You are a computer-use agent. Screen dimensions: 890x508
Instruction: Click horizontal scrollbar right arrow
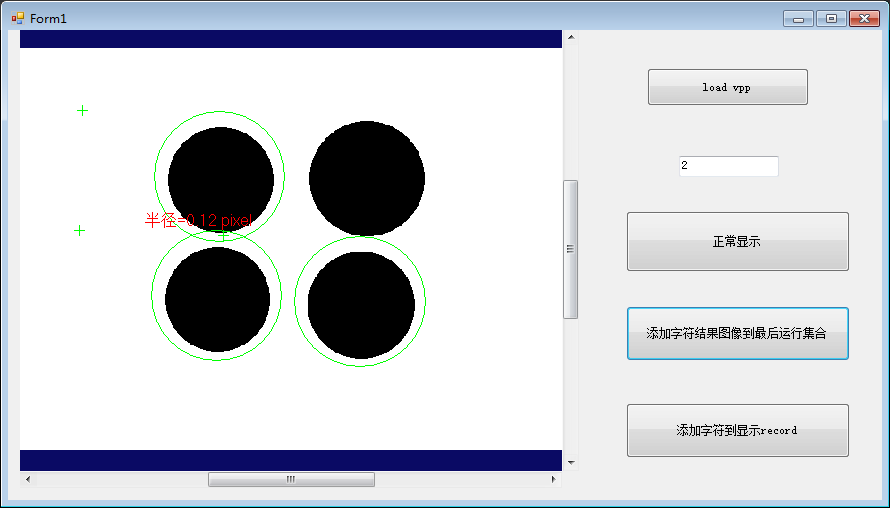point(554,479)
